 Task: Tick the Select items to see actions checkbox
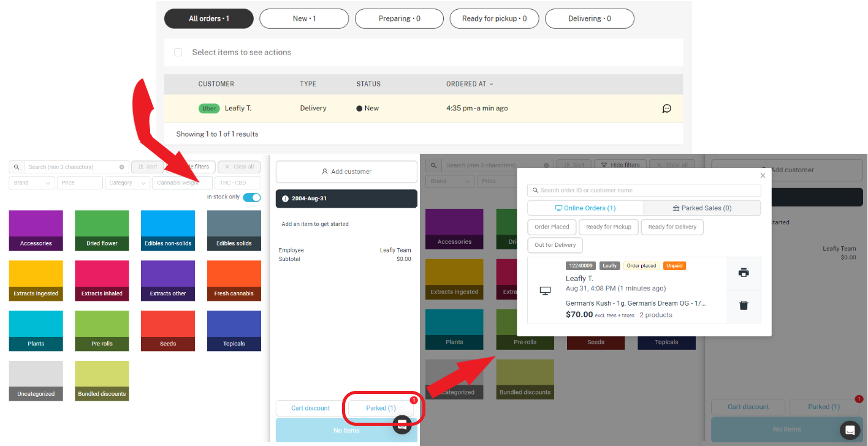coord(178,53)
